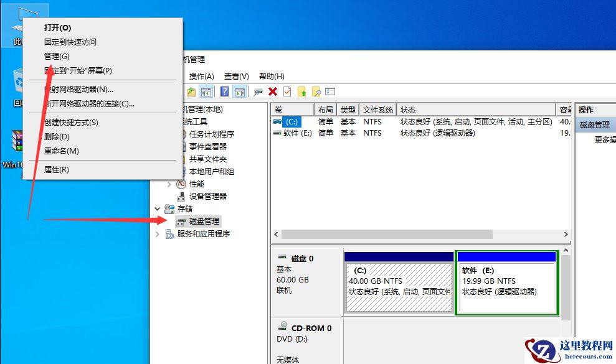Viewport: 616px width, 364px height.
Task: Expand the 服务和应用程序 node
Action: point(158,234)
